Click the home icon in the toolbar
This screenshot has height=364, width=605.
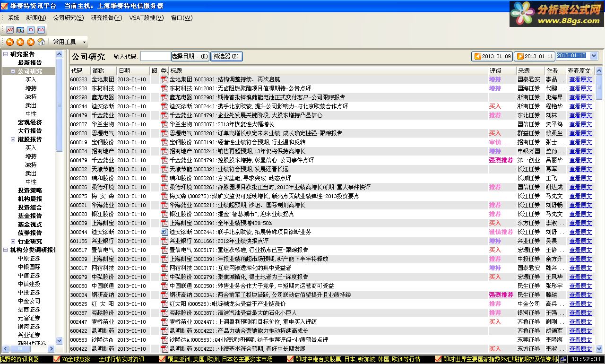(41, 42)
